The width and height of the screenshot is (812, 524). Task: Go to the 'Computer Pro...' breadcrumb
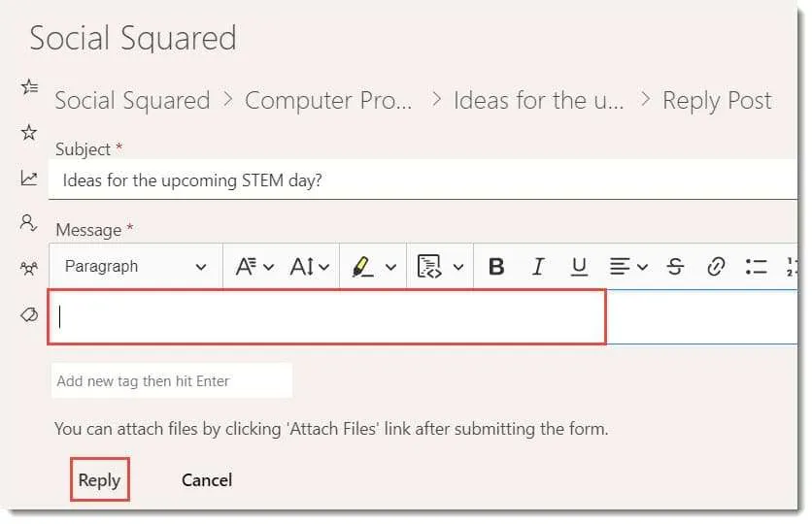pos(328,101)
